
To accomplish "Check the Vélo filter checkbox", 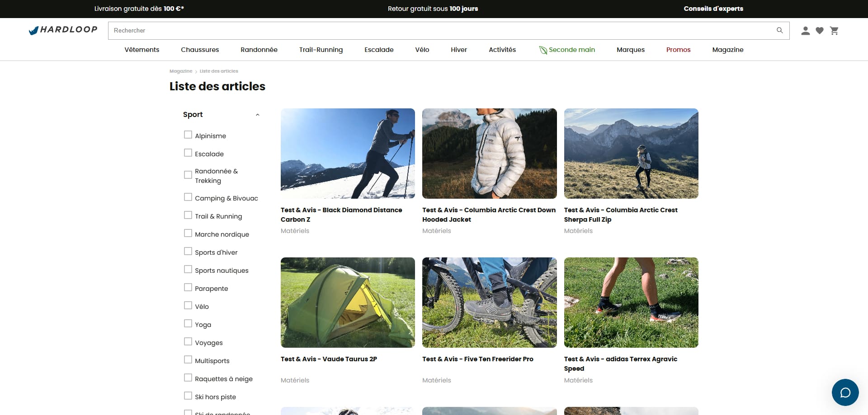I will (188, 306).
